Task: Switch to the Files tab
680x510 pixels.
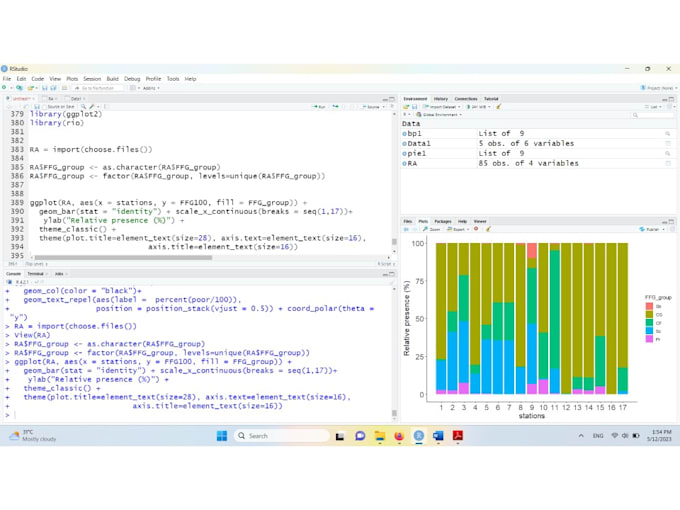Action: point(408,221)
